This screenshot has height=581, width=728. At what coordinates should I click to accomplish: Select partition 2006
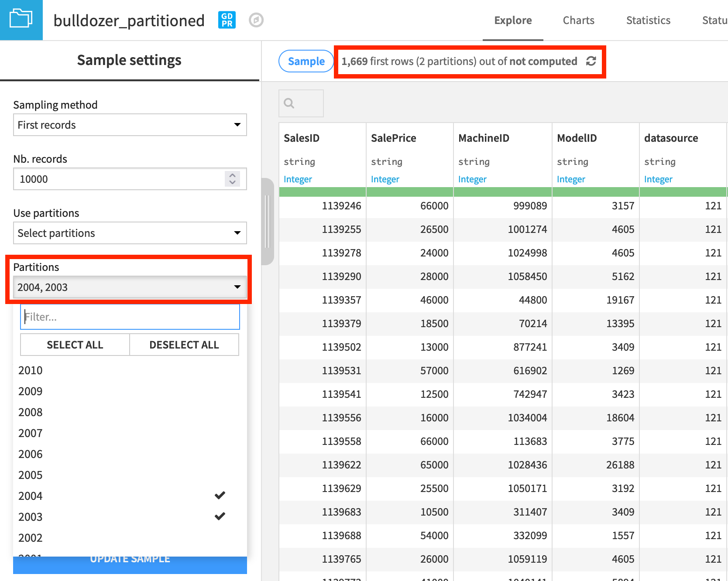(x=130, y=454)
